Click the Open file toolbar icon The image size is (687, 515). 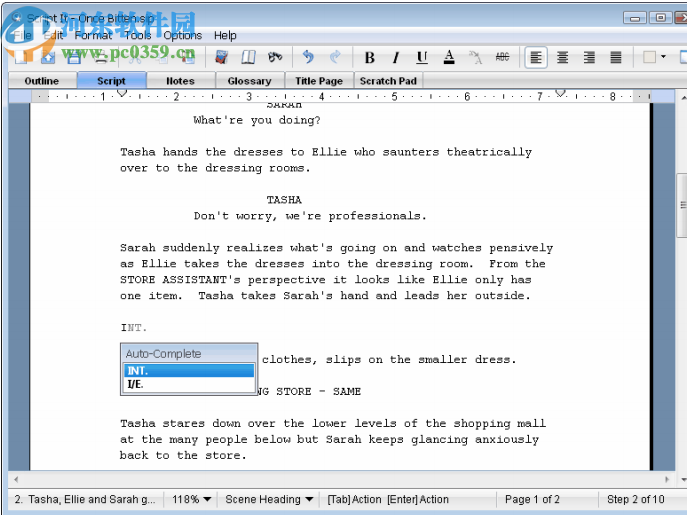coord(47,57)
